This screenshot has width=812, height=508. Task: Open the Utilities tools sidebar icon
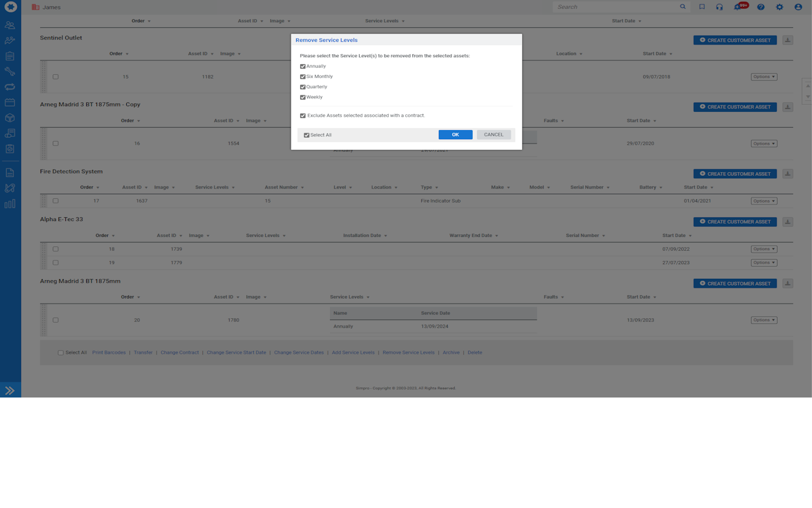10,188
